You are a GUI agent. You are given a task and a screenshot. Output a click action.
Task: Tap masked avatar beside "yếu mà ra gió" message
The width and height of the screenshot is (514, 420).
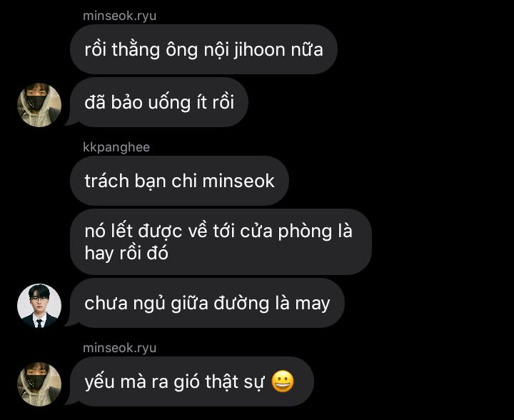click(x=39, y=384)
